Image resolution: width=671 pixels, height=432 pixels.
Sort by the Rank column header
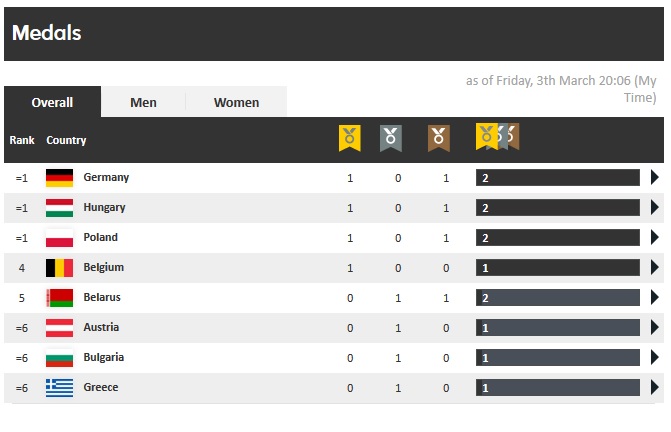[x=22, y=141]
